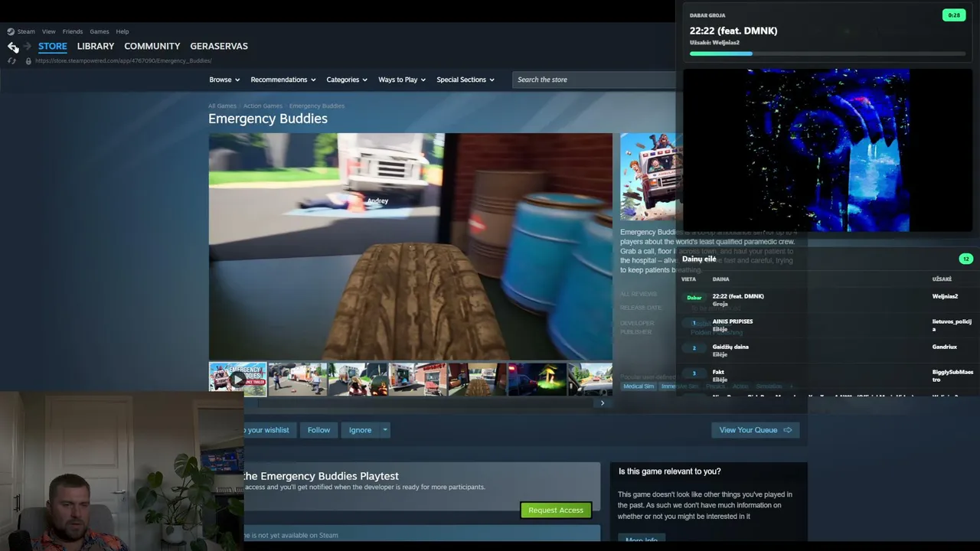Viewport: 980px width, 551px height.
Task: Click the padlock icon beside the URL
Action: click(28, 60)
